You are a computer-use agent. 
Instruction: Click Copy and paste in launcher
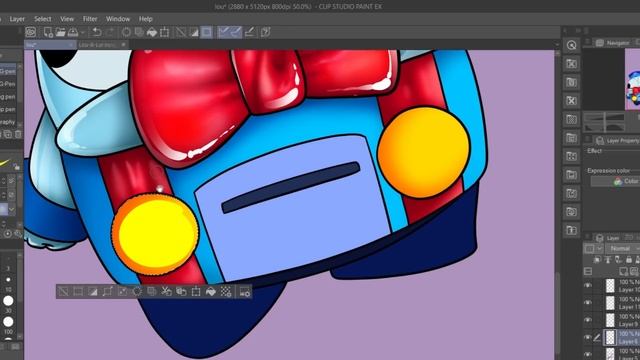[x=181, y=291]
